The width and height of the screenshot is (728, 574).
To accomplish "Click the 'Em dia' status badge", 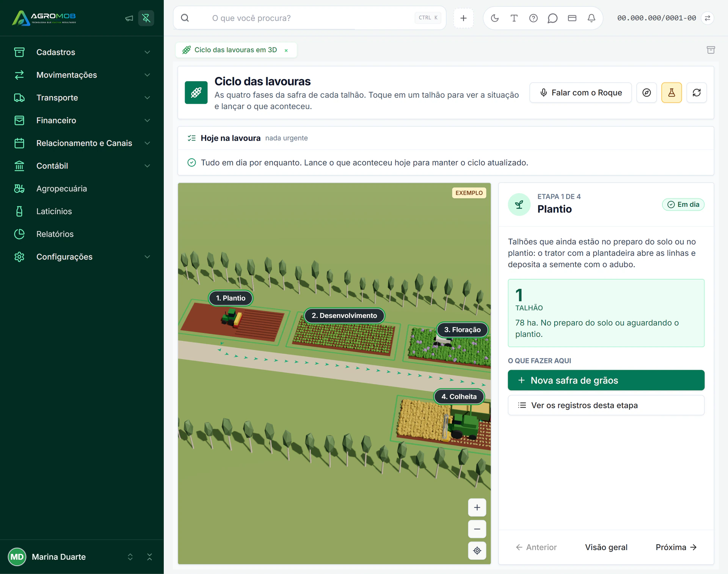I will tap(683, 204).
